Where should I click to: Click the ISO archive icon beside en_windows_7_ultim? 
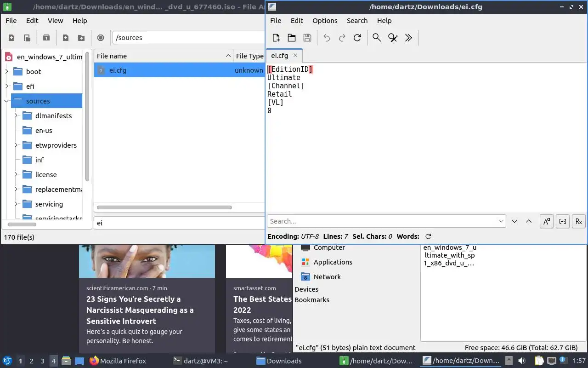coord(9,57)
